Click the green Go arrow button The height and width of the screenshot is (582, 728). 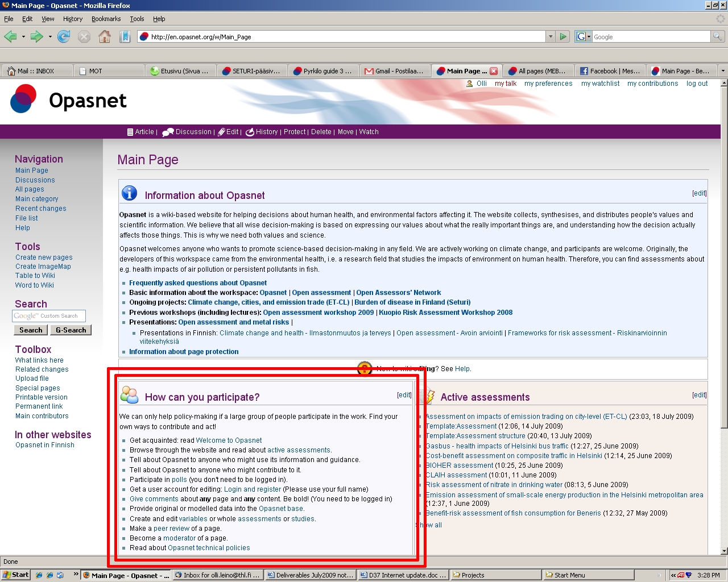[563, 37]
